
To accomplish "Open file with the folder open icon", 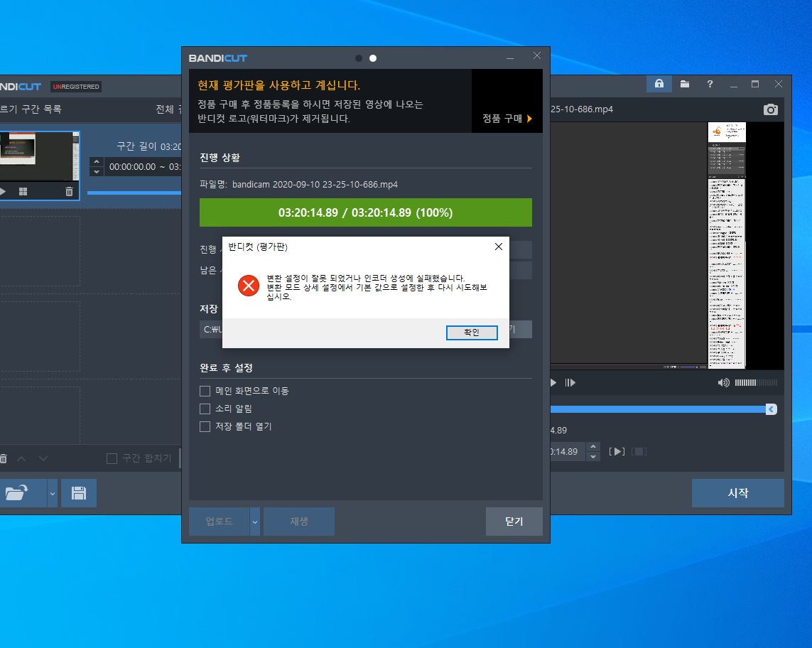I will [17, 493].
